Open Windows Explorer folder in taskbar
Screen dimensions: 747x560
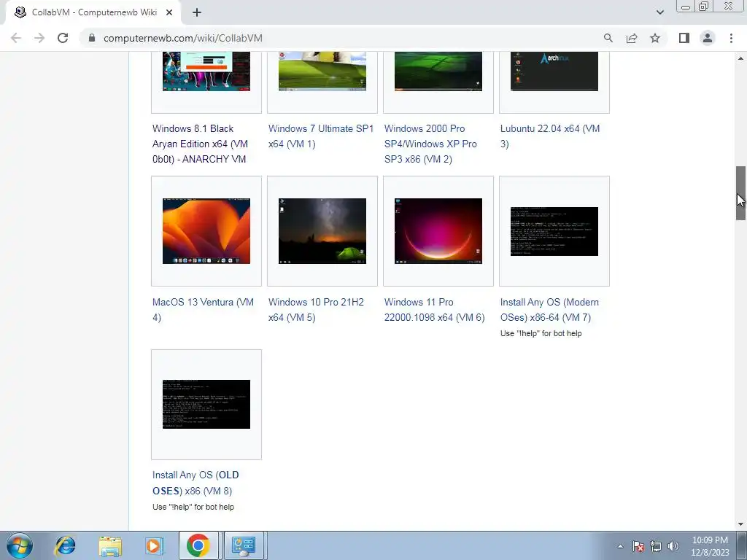point(110,546)
